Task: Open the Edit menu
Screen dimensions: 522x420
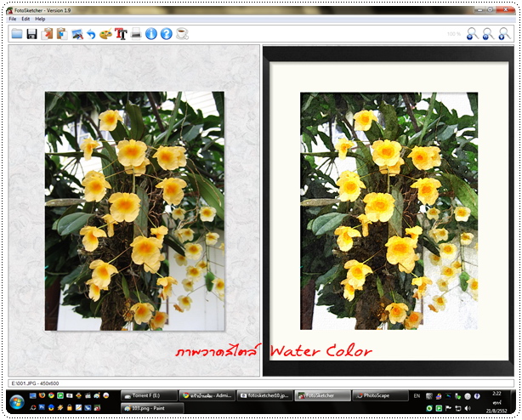Action: [26, 19]
